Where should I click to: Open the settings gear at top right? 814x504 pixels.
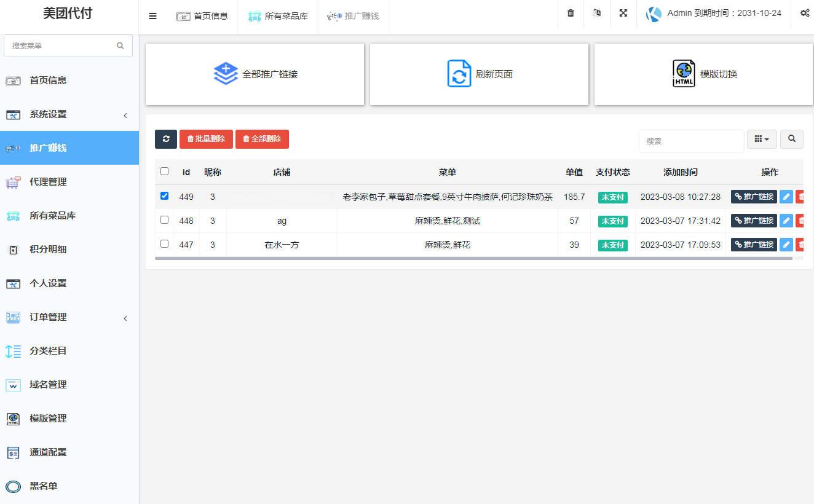point(805,13)
